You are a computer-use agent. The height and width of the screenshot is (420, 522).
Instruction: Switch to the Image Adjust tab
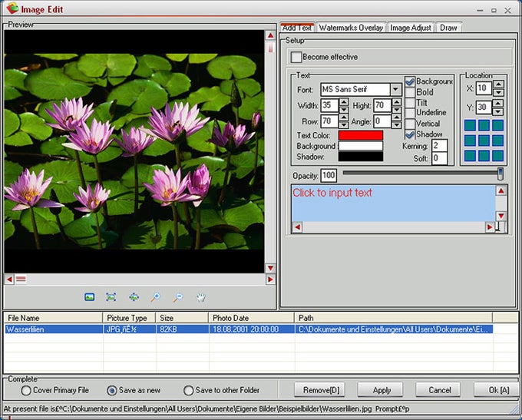tap(411, 28)
